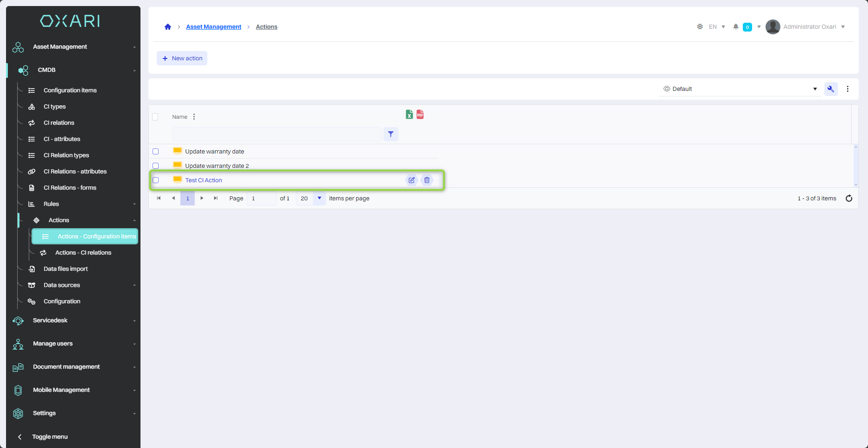Open the notifications bell
The width and height of the screenshot is (868, 448).
point(735,27)
